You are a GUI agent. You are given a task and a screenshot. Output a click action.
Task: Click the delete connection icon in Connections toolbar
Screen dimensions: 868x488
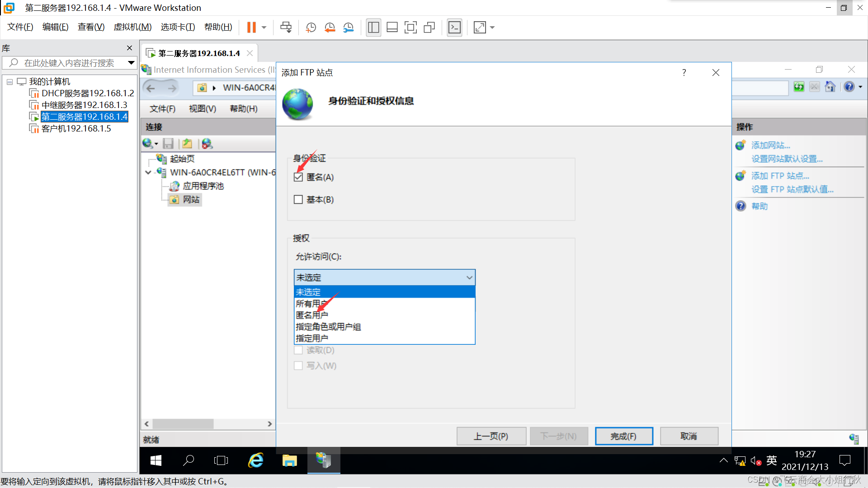pos(207,144)
